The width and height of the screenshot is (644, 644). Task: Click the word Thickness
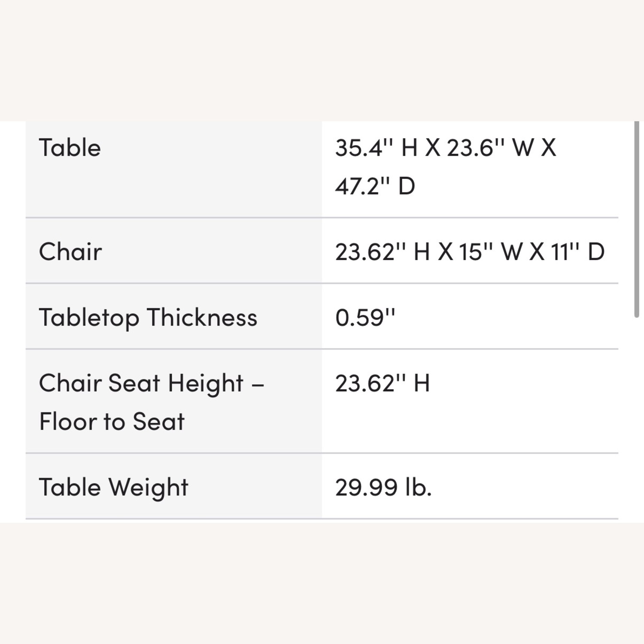tap(202, 318)
